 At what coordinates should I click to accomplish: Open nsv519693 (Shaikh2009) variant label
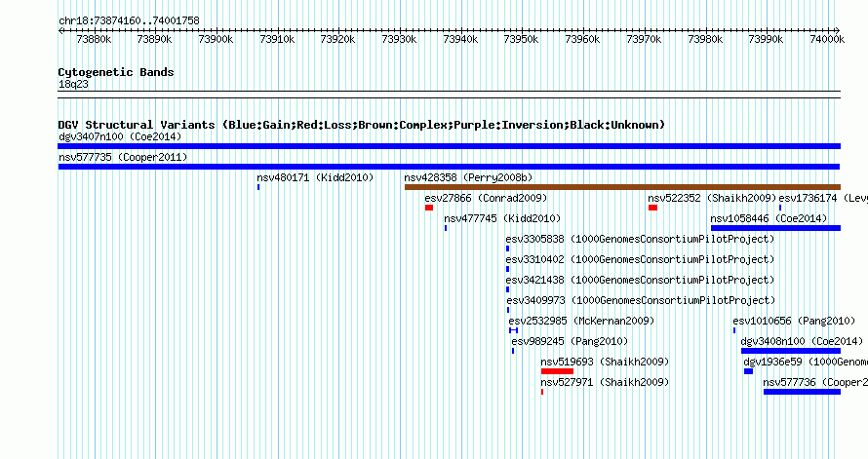605,362
